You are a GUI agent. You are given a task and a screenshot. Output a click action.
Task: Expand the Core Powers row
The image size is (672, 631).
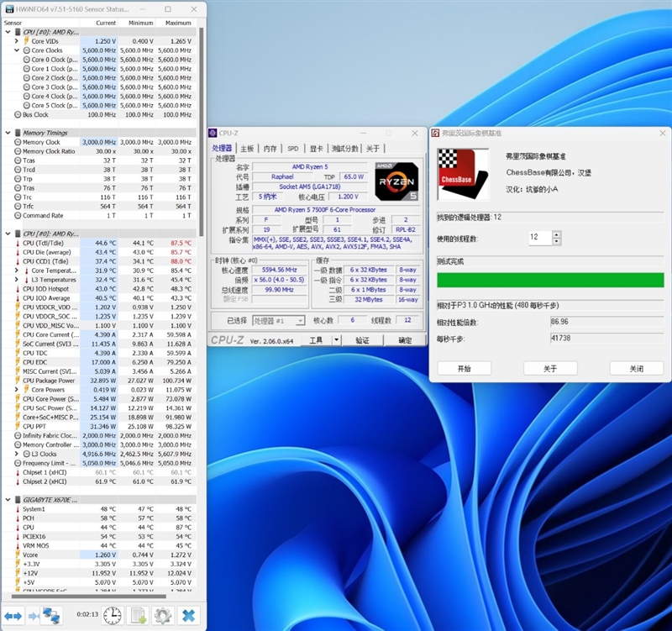pyautogui.click(x=17, y=390)
